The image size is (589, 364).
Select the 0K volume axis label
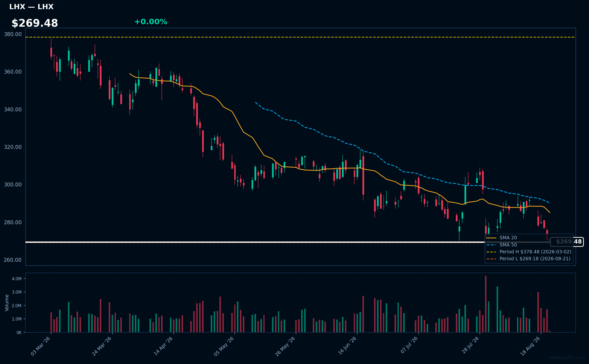click(19, 333)
